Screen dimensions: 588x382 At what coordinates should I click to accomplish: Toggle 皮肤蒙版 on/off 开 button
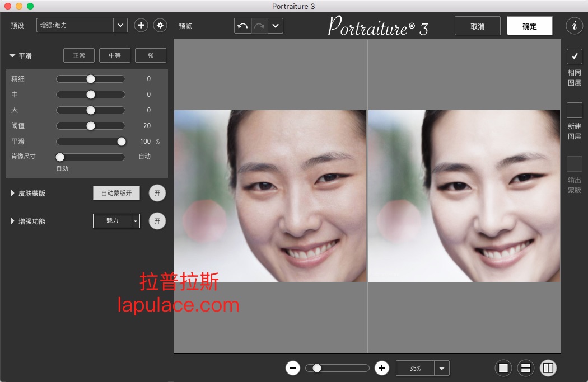157,193
